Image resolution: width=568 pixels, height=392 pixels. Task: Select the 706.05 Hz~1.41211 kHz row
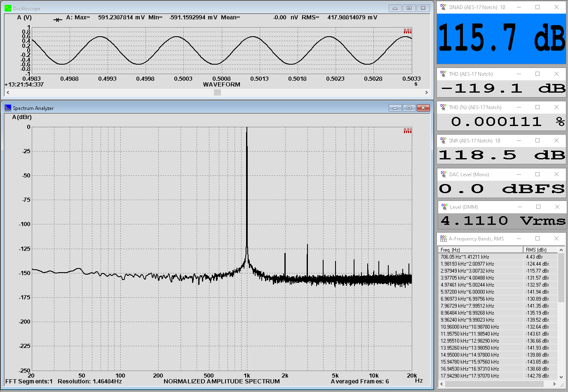point(498,257)
